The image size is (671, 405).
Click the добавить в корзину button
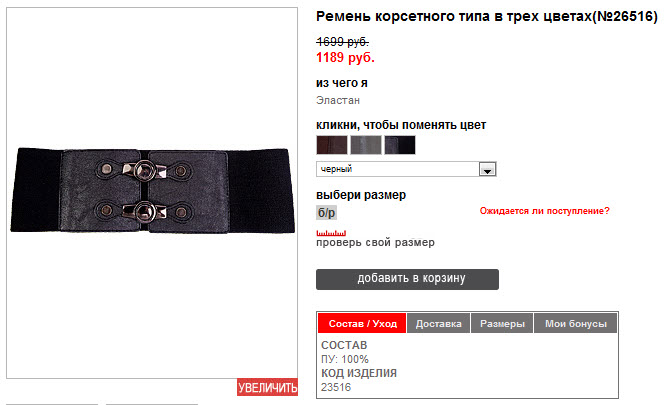click(x=407, y=279)
